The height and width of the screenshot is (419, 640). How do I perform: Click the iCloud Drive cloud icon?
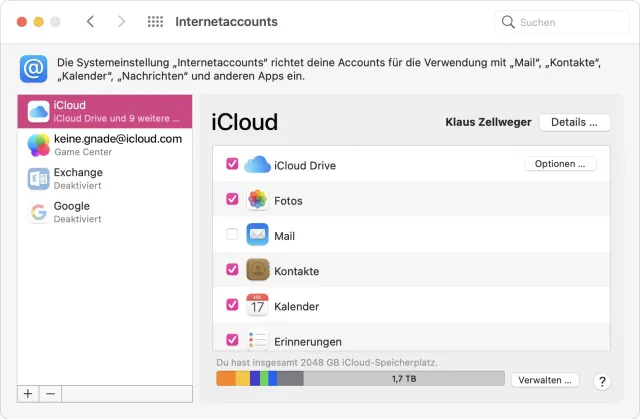coord(257,164)
